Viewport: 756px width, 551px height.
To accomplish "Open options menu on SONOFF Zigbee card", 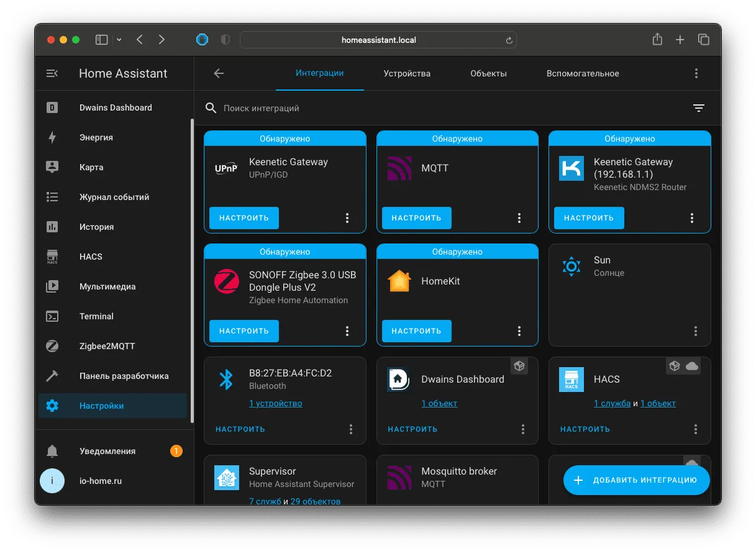I will (347, 331).
